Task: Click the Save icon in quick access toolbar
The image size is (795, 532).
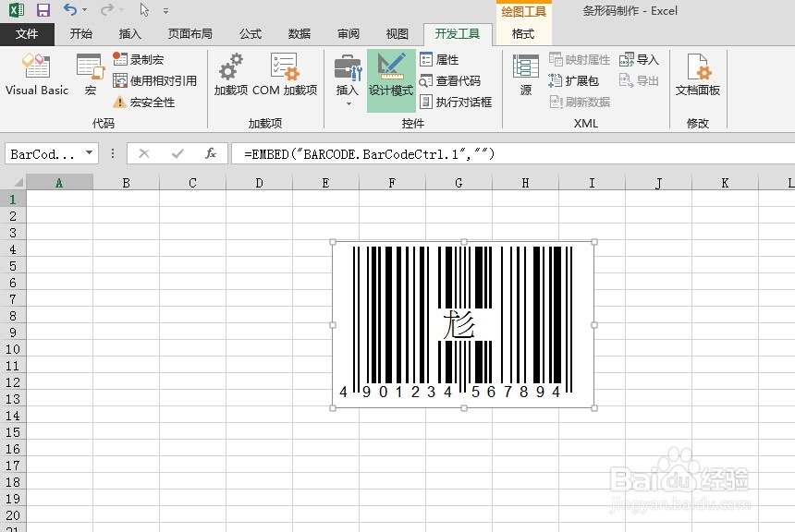Action: pos(43,9)
